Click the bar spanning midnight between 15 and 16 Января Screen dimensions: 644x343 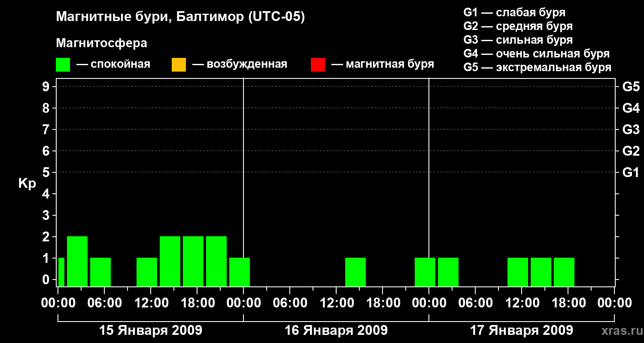tap(240, 272)
